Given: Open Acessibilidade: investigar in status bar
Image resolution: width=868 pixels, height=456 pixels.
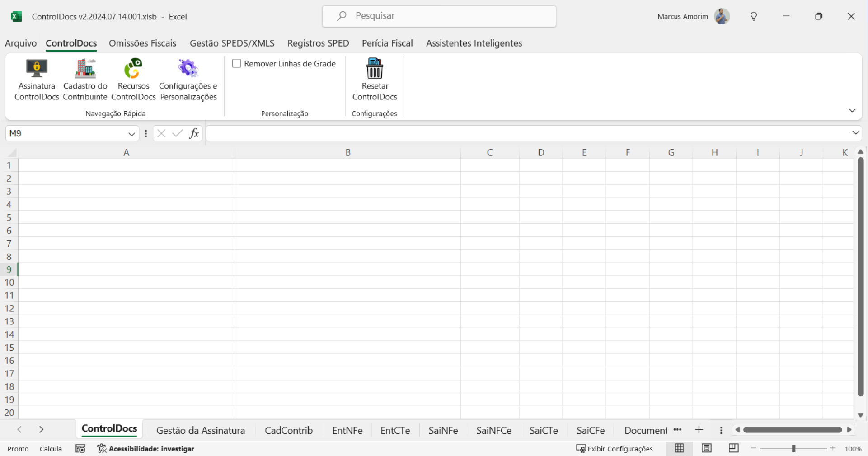Looking at the screenshot, I should click(x=146, y=448).
